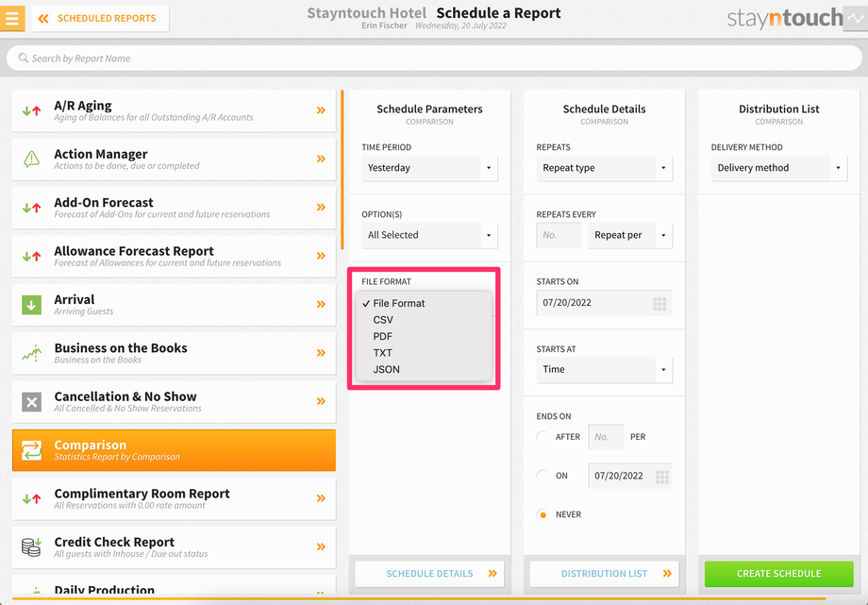Click the green Create Schedule button

(779, 574)
